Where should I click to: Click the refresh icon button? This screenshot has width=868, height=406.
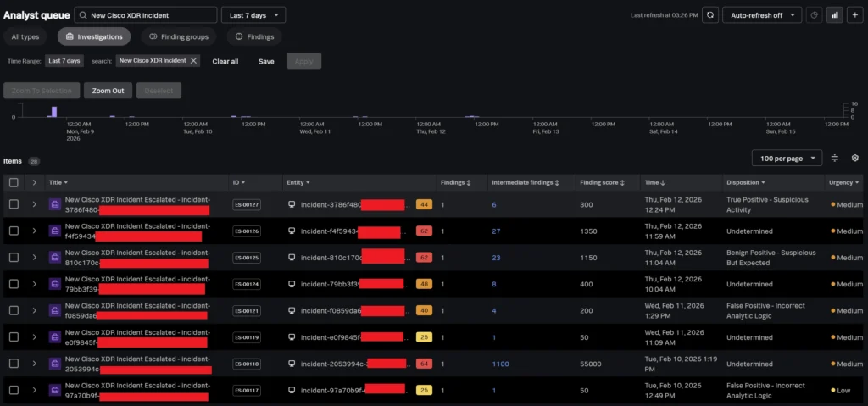(710, 15)
